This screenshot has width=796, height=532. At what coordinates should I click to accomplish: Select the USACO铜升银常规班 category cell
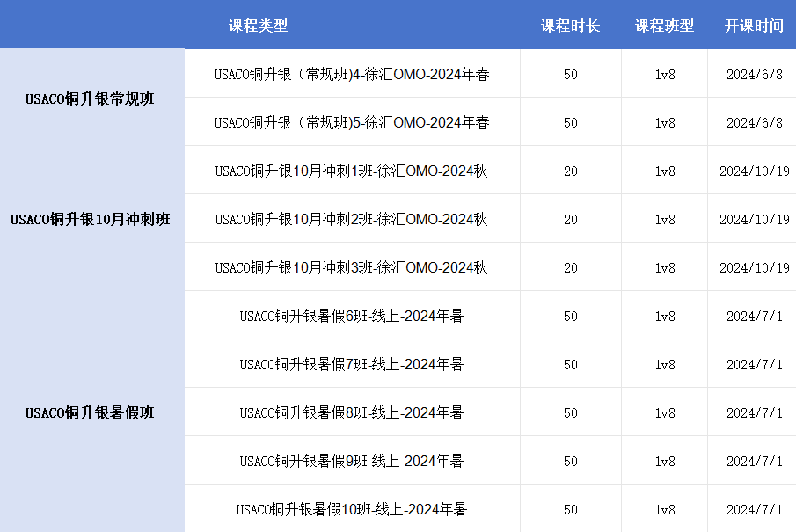90,98
